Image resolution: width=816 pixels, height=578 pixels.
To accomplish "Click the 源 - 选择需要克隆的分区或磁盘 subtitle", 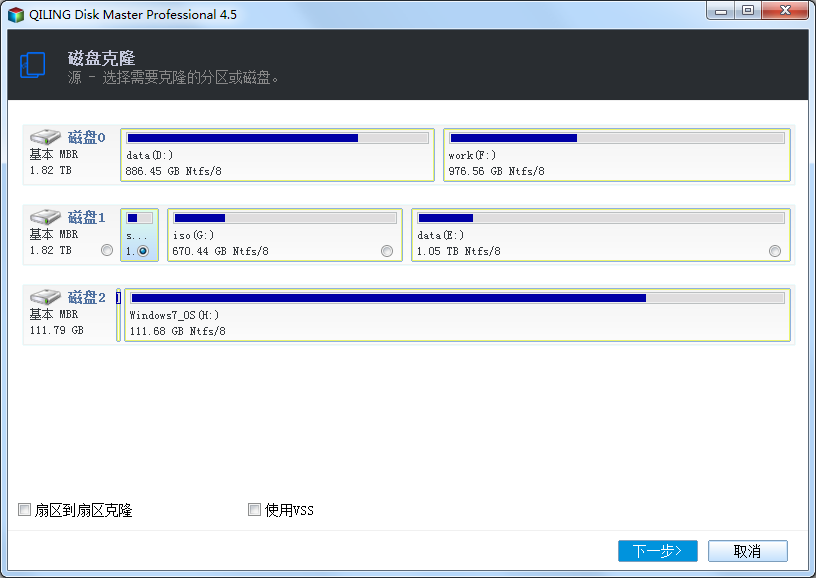I will click(173, 78).
